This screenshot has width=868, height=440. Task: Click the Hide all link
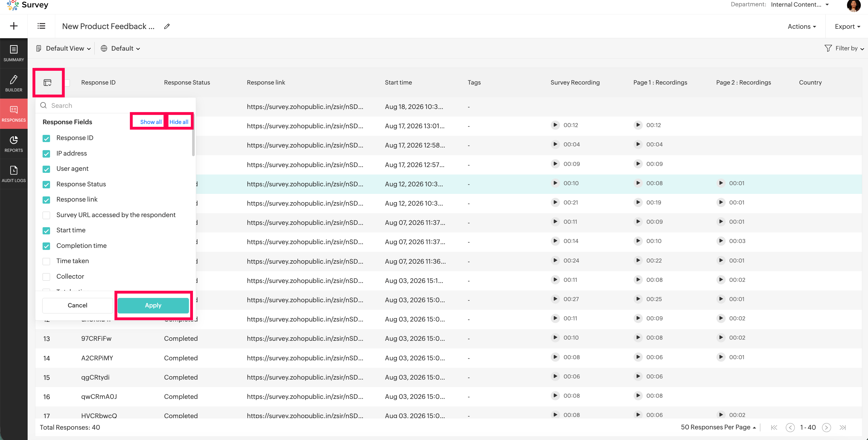coord(179,122)
